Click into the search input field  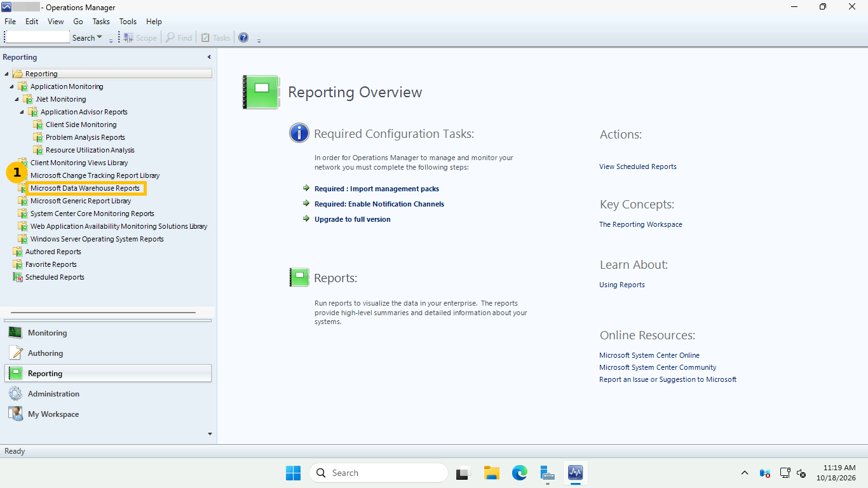pos(37,37)
